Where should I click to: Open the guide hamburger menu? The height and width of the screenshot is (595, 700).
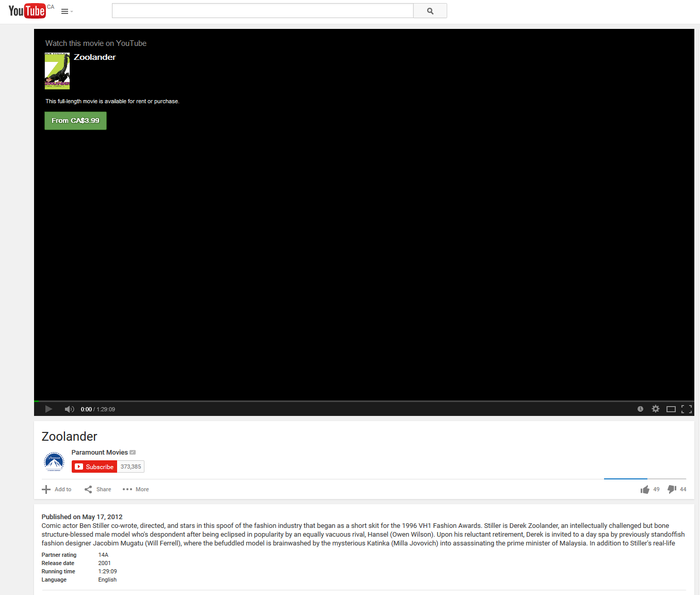[66, 11]
